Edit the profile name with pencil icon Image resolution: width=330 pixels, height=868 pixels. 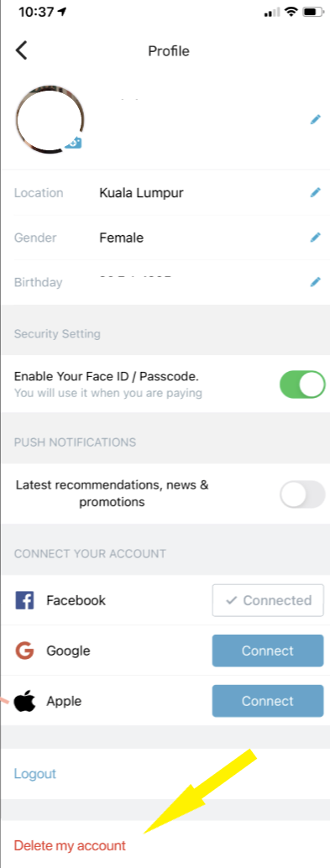pos(315,119)
